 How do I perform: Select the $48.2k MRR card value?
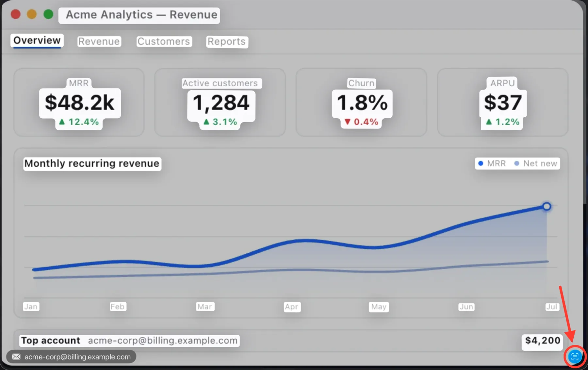80,103
